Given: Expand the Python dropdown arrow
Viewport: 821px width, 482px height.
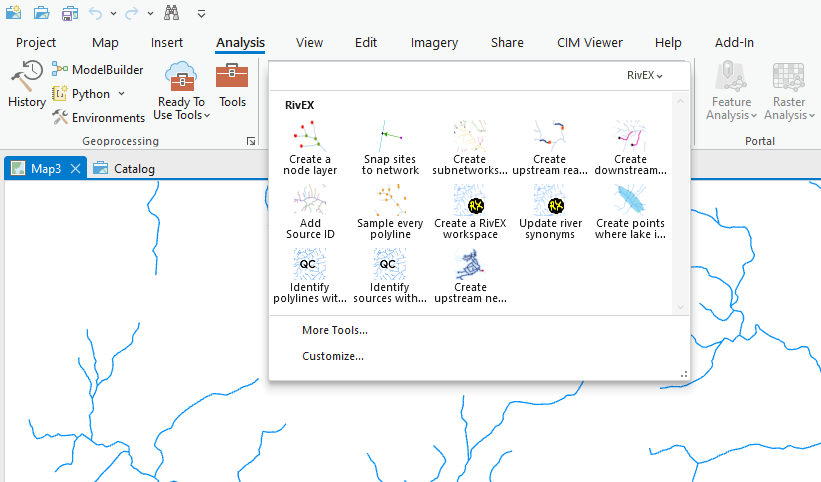Looking at the screenshot, I should (x=122, y=94).
